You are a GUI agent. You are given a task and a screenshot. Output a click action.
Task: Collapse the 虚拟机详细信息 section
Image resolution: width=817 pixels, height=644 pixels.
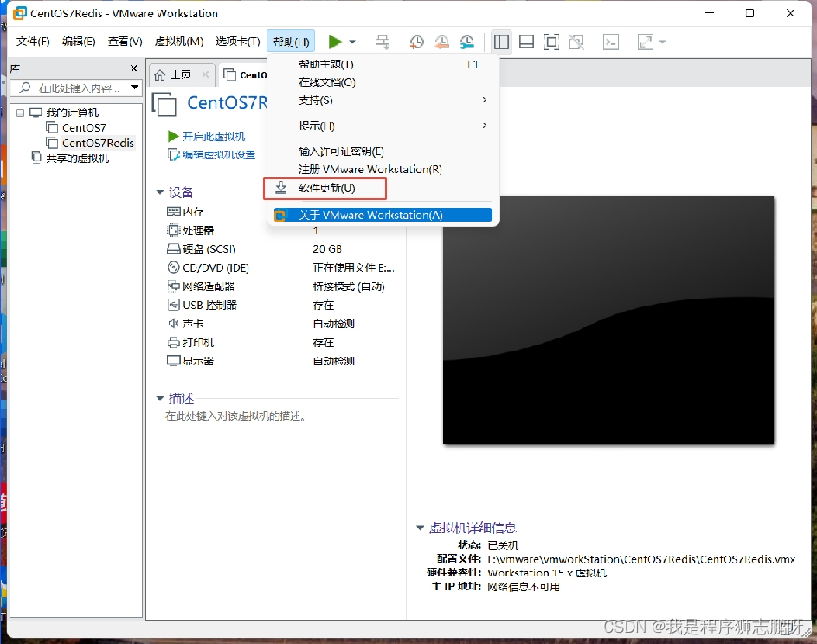click(421, 528)
